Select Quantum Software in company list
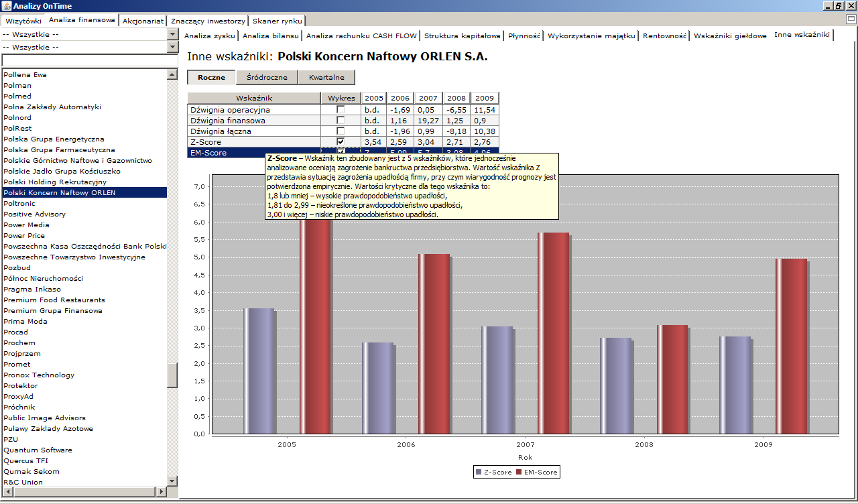 tap(84, 450)
